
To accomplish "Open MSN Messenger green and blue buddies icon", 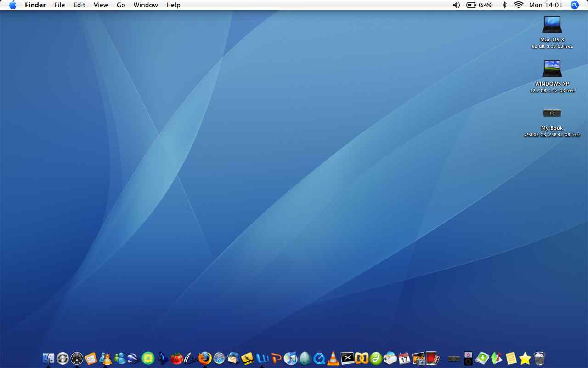I will (x=119, y=358).
